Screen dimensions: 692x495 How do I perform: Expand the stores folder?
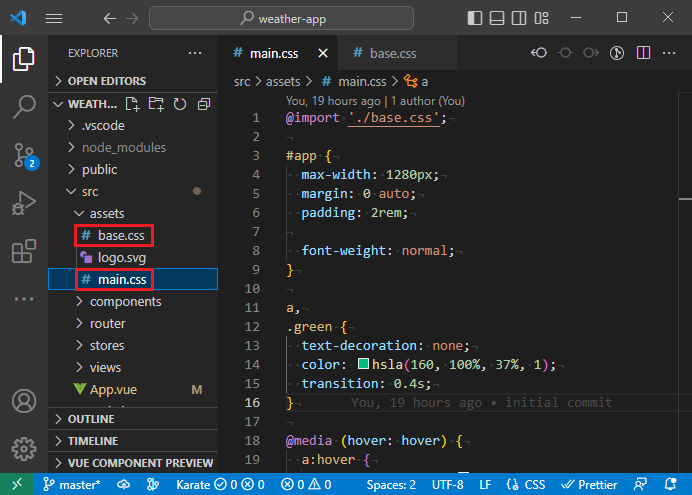[133, 345]
